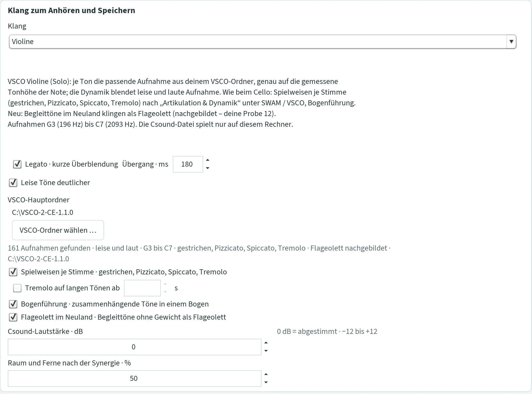
Task: Disable Spielweisen je Stimme checkbox
Action: [13, 272]
